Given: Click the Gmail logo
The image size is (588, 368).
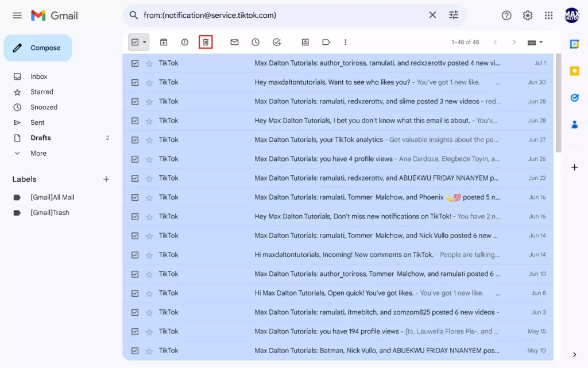Looking at the screenshot, I should pos(55,16).
